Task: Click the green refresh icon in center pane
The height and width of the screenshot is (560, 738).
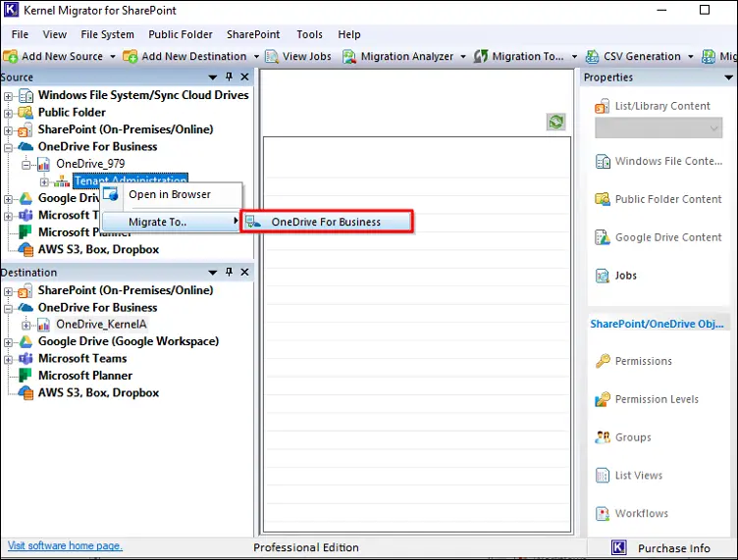Action: 555,122
